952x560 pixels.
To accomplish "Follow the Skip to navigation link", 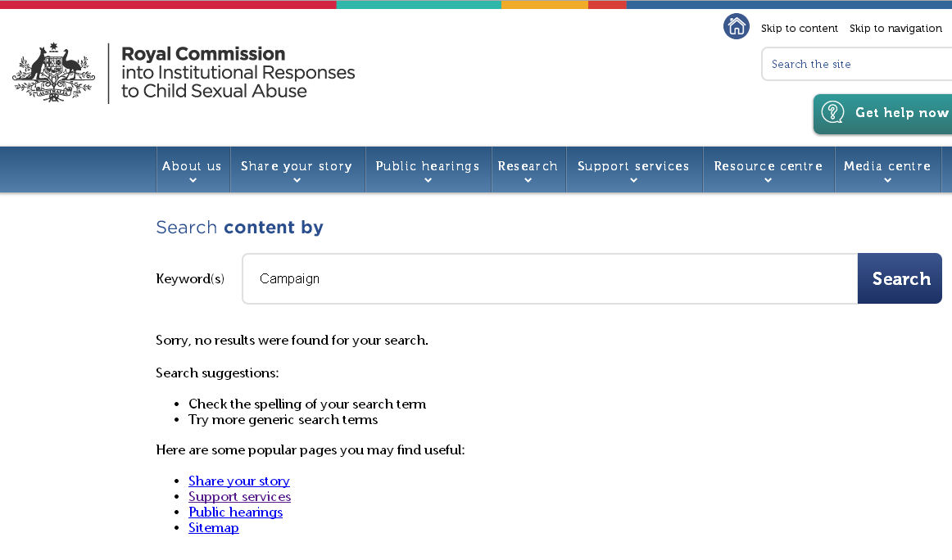I will click(x=895, y=29).
